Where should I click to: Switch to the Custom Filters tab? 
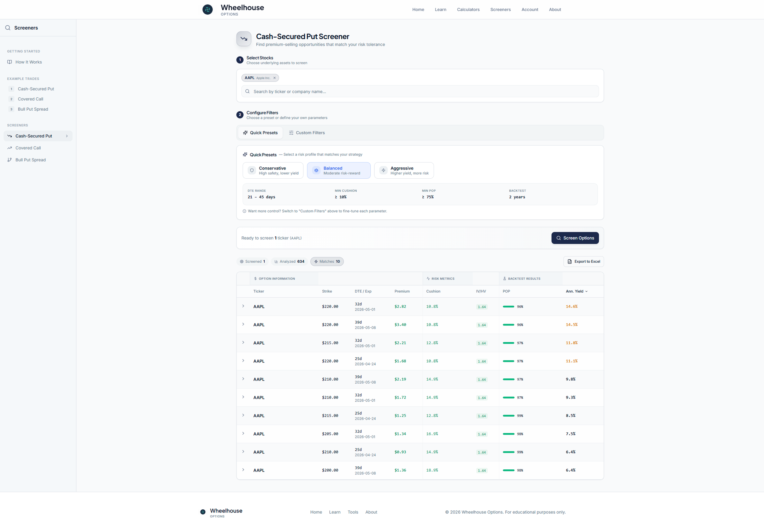(x=307, y=133)
